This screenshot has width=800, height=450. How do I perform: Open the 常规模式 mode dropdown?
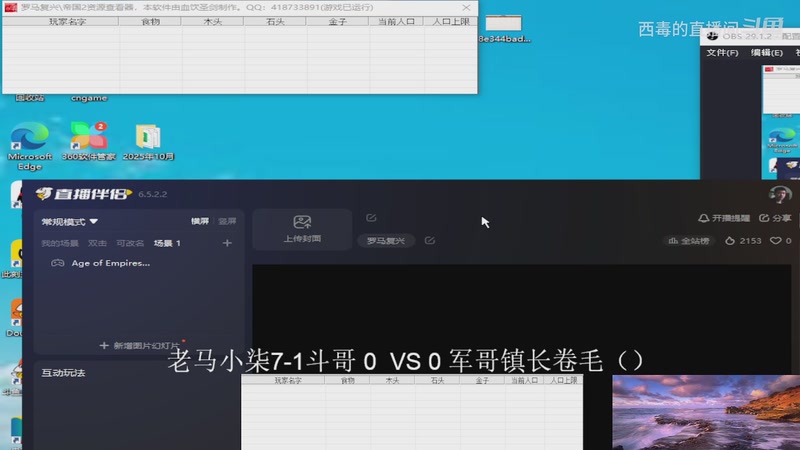[x=70, y=222]
